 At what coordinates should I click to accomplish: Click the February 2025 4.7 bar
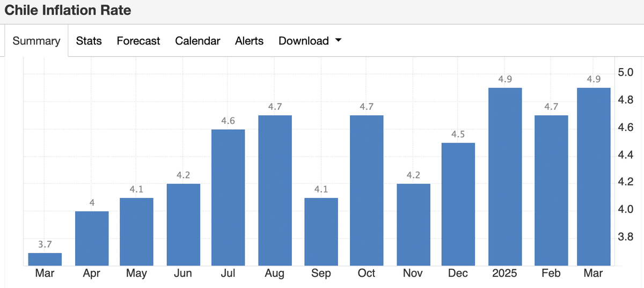[551, 190]
